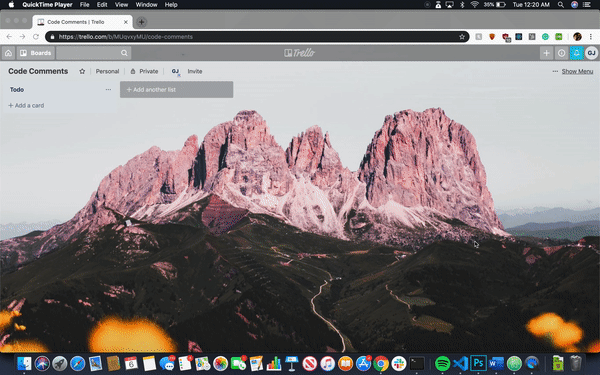
Task: Click the red shield extension with badge
Action: click(505, 37)
